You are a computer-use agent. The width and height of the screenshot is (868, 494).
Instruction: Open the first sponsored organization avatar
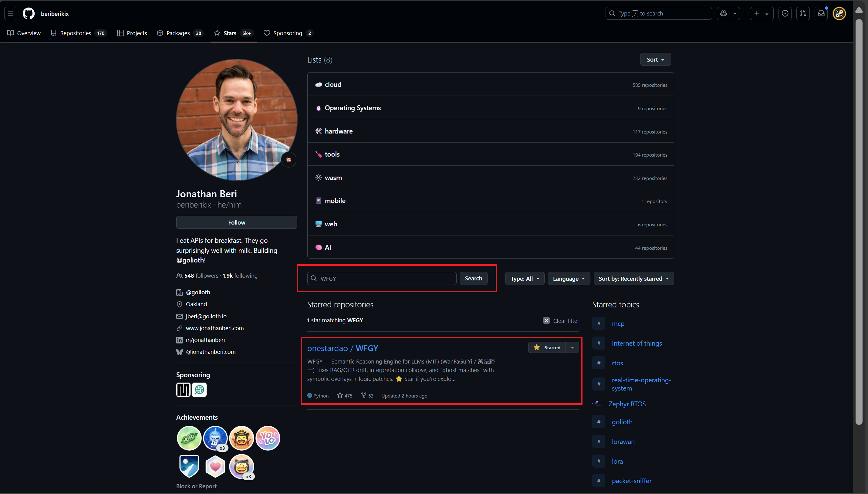183,390
